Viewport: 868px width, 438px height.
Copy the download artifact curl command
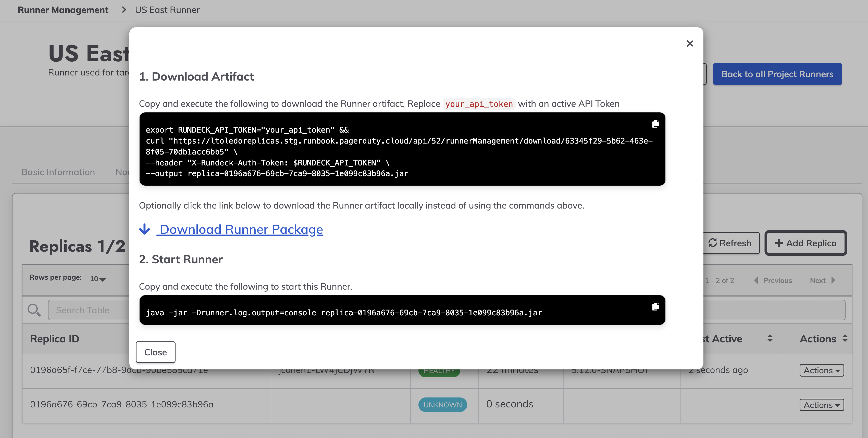coord(655,124)
